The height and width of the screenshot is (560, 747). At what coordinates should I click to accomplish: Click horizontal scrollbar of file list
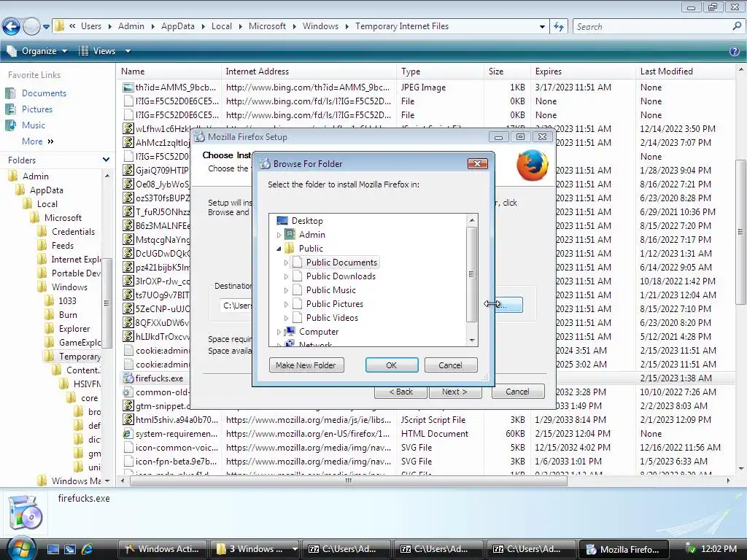(349, 481)
